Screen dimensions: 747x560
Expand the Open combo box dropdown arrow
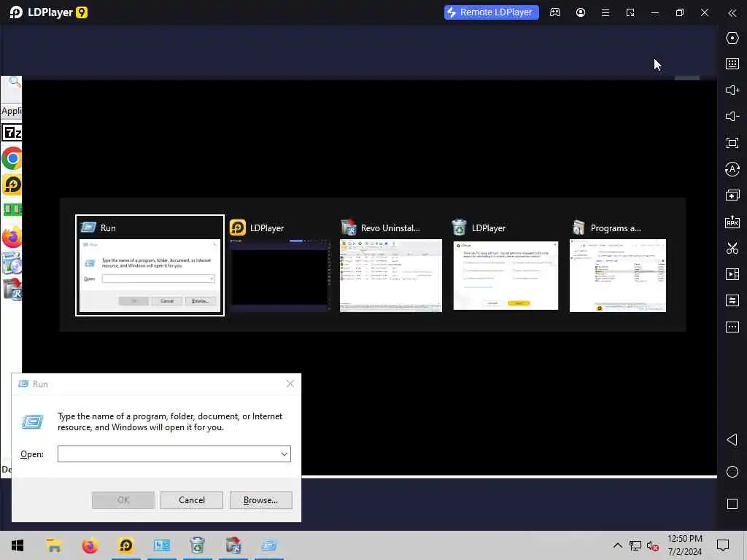coord(285,454)
